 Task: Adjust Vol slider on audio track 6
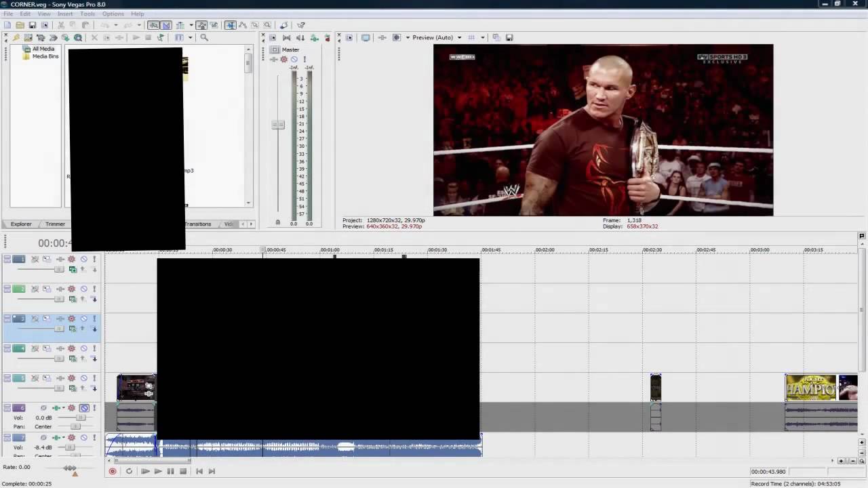coord(80,418)
